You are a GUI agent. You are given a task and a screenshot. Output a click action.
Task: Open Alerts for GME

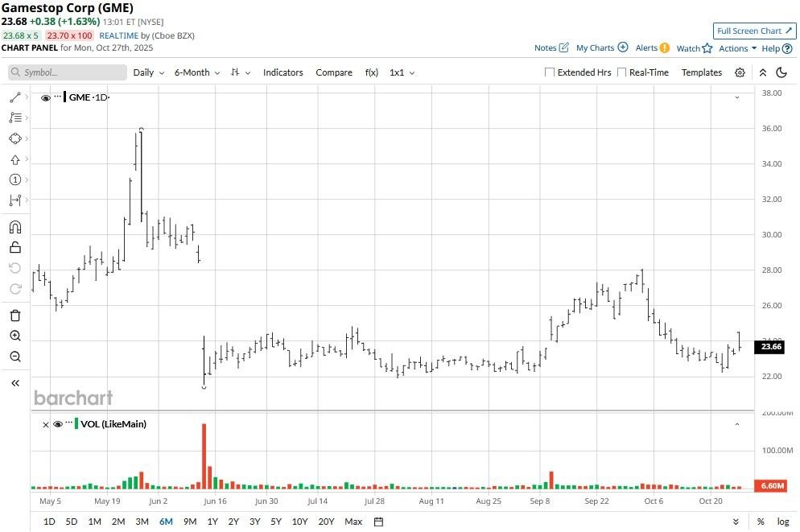click(652, 48)
